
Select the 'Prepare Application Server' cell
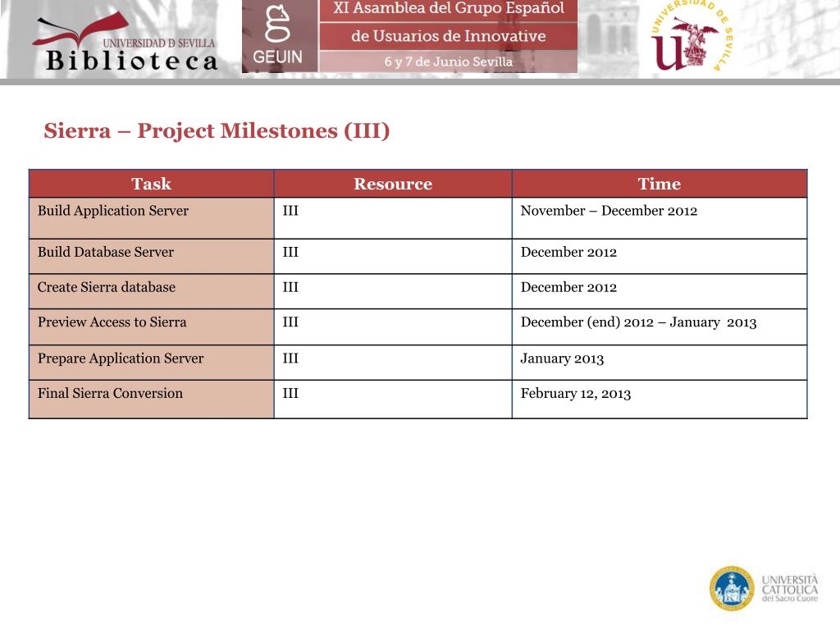[x=152, y=363]
